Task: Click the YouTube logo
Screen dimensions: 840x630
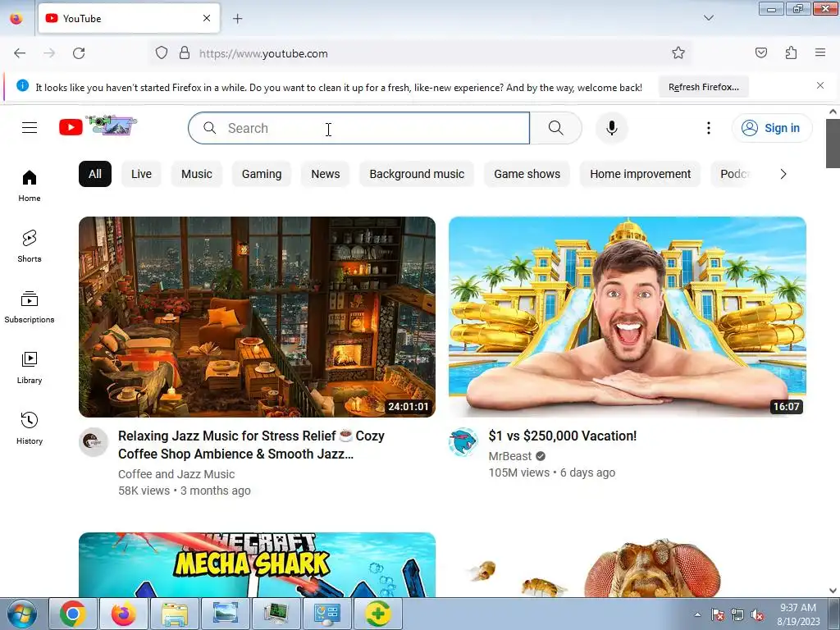Action: [98, 126]
